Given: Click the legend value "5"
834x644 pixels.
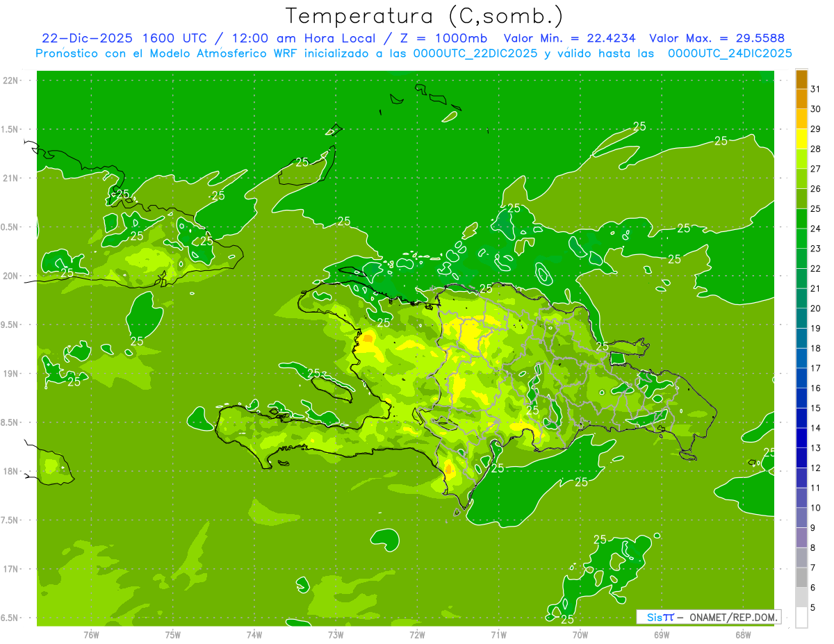Looking at the screenshot, I should [x=813, y=608].
